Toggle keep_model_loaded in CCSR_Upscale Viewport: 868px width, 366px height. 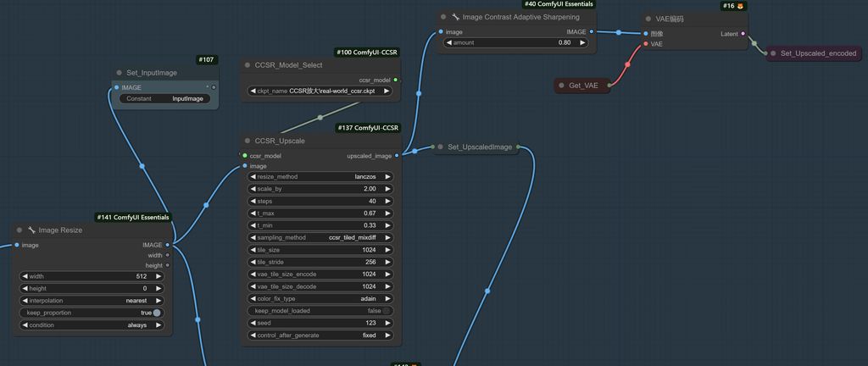387,311
